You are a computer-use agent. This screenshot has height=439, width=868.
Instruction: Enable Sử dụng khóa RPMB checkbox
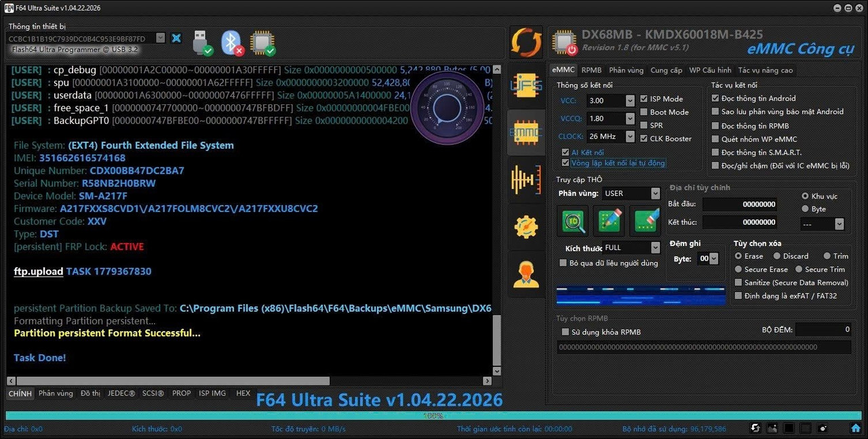(x=566, y=332)
